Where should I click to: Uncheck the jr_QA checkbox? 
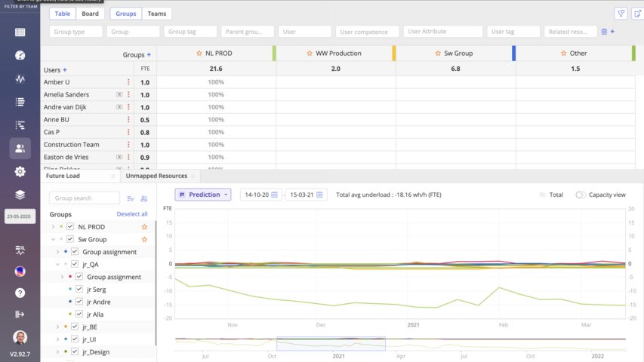[x=75, y=264]
